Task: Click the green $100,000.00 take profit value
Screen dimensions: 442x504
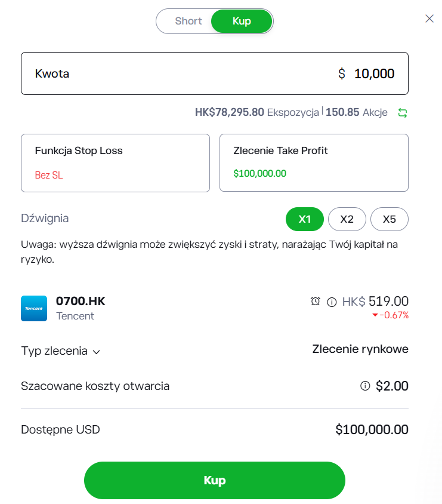Action: point(260,174)
